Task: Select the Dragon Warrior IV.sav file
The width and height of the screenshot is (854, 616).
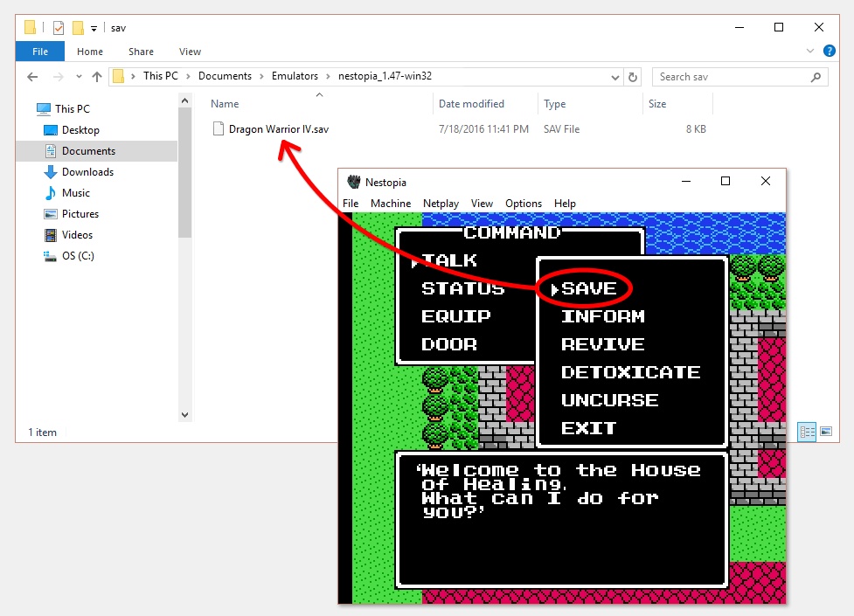Action: [278, 129]
